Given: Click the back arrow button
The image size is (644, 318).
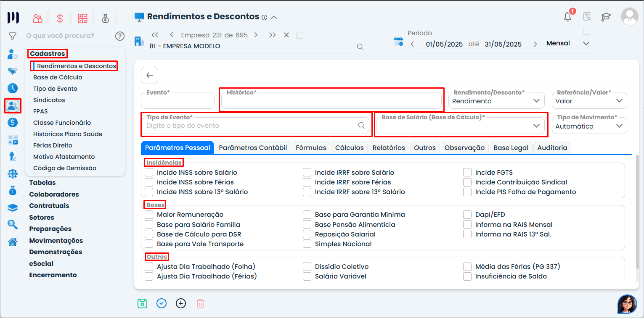Looking at the screenshot, I should (149, 75).
